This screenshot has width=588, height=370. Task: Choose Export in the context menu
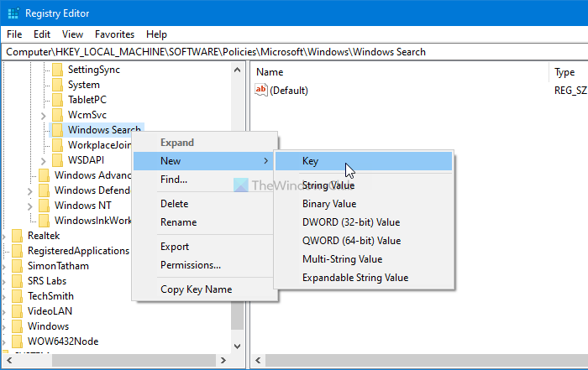205,247
